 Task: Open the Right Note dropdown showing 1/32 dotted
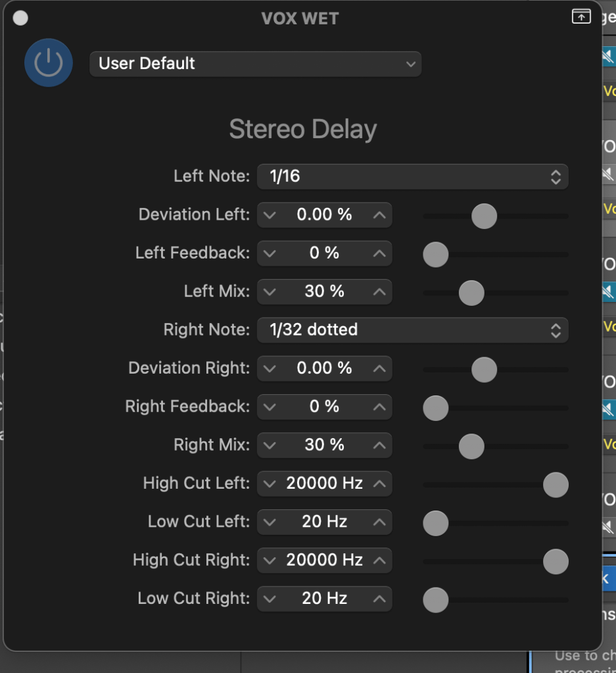412,330
